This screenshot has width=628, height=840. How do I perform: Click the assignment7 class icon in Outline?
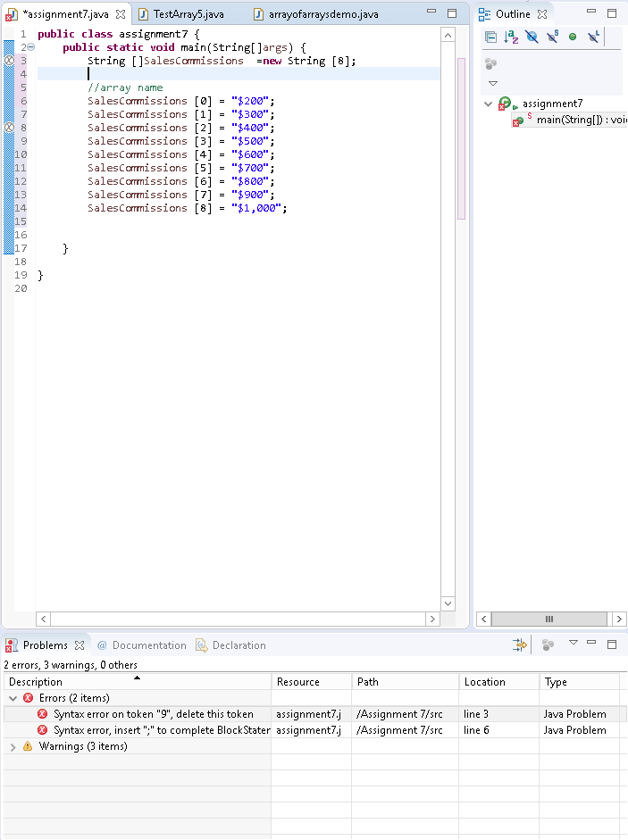tap(505, 104)
